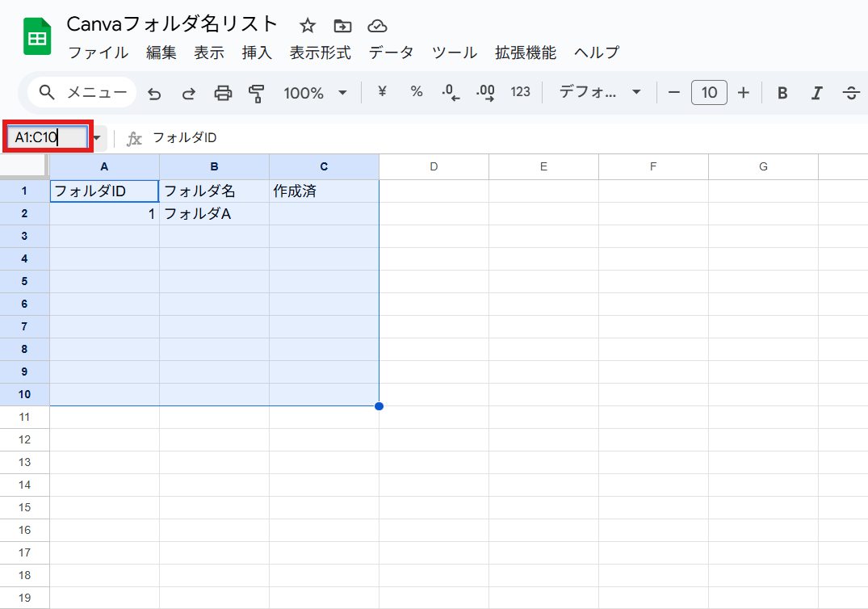Open the デフォ... font dropdown
The width and height of the screenshot is (868, 609).
pos(600,92)
